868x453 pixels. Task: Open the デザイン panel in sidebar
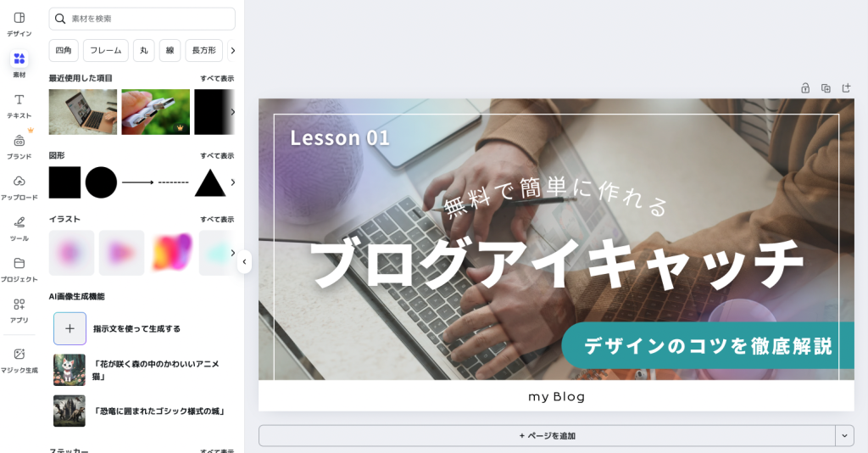[x=19, y=24]
